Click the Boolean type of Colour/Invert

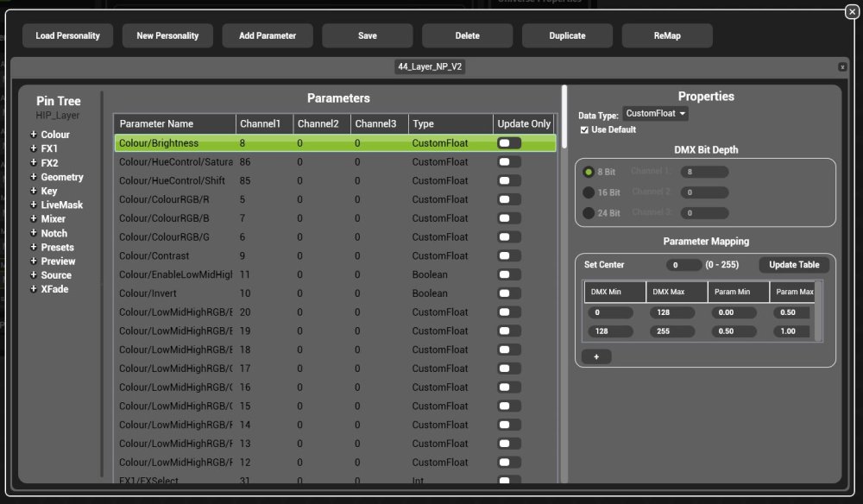coord(430,293)
